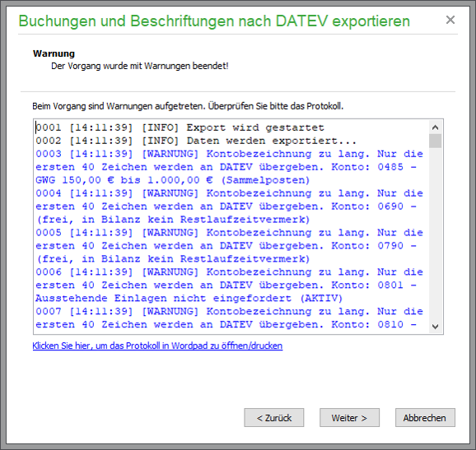
Task: Click the green dialog title text
Action: point(214,21)
